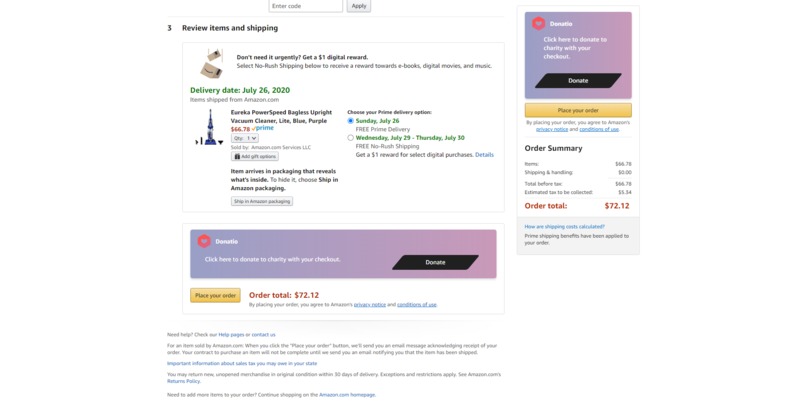Viewport: 806px width, 410px height.
Task: Open the Details link for No-Rush reward
Action: 484,155
